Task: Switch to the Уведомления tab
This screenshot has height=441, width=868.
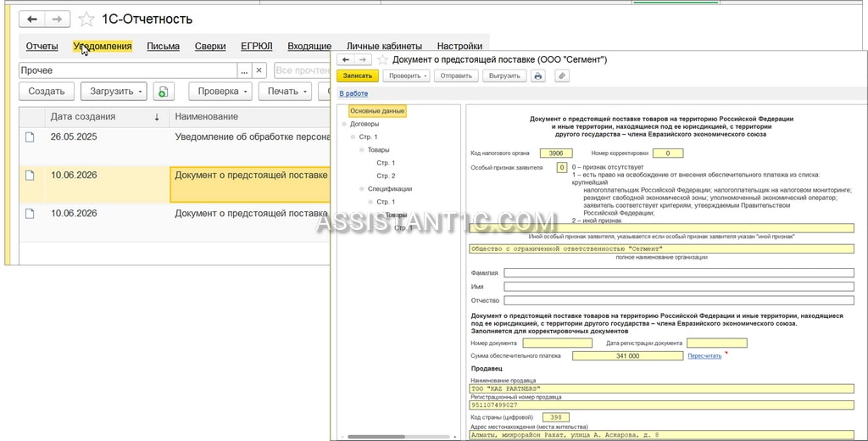Action: 103,47
